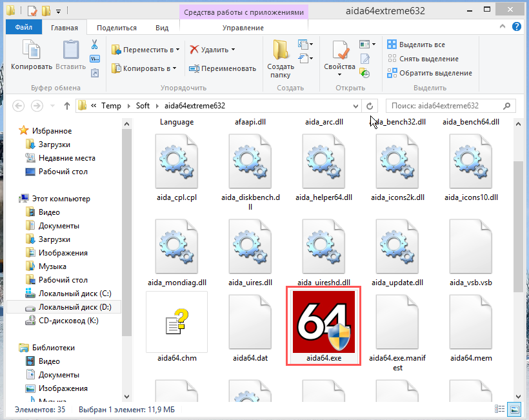Screen dimensions: 529x420
Task: Open the Удалить dropdown arrow
Action: click(x=233, y=50)
